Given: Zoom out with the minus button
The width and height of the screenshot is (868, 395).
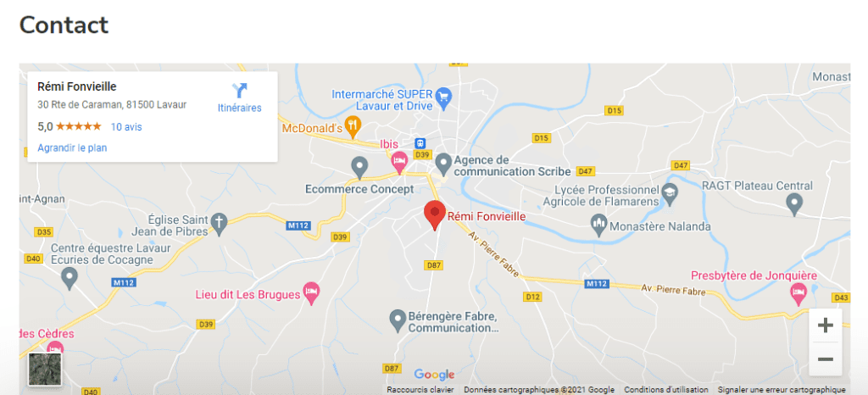Looking at the screenshot, I should pos(826,359).
